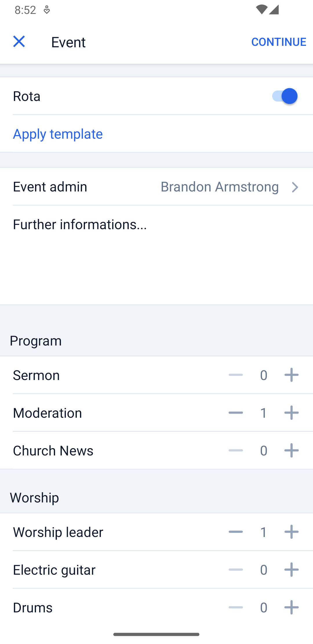Select Brandon Armstrong as event admin value
The width and height of the screenshot is (313, 644).
[220, 187]
